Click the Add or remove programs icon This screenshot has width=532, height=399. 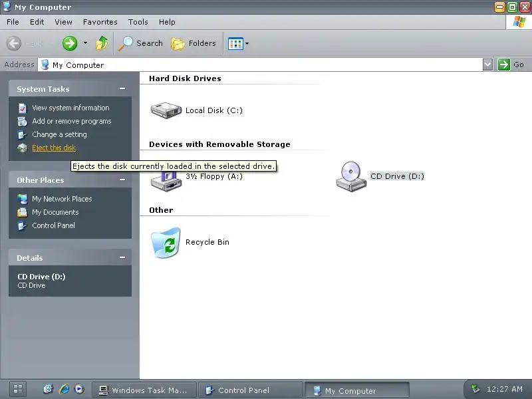click(23, 121)
